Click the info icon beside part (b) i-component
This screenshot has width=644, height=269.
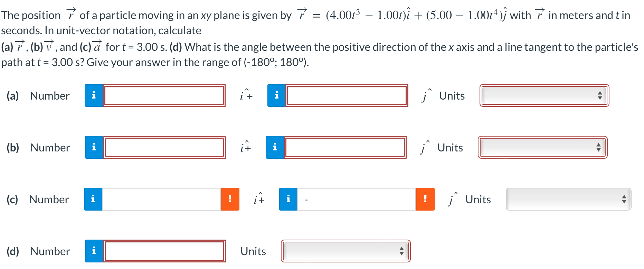point(94,148)
